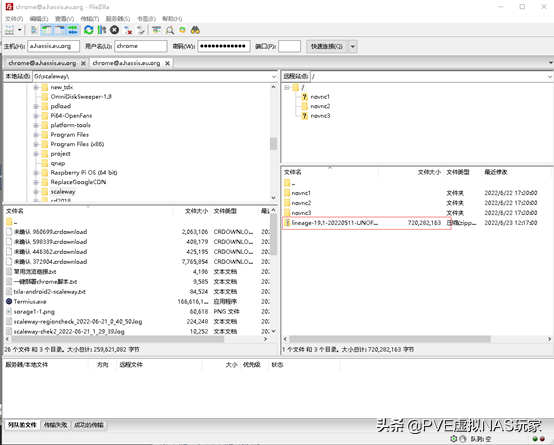The image size is (554, 445).
Task: Select novnc1 folder in remote tree
Action: pyautogui.click(x=320, y=96)
